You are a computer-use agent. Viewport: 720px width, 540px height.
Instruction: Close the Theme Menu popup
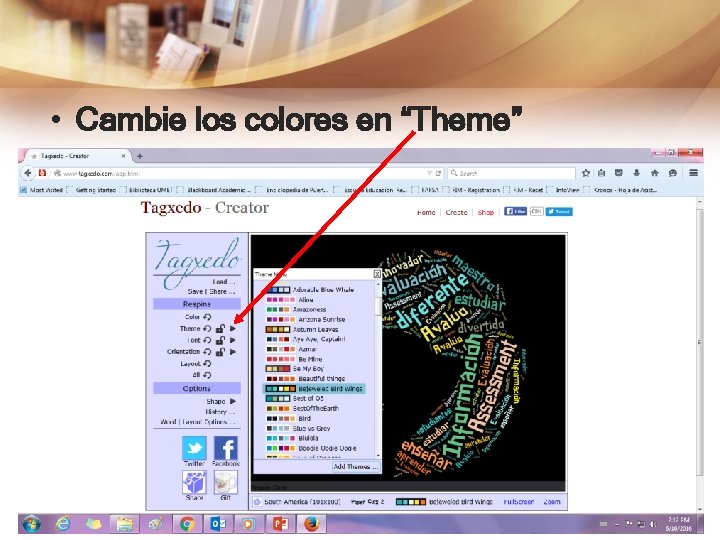click(377, 274)
